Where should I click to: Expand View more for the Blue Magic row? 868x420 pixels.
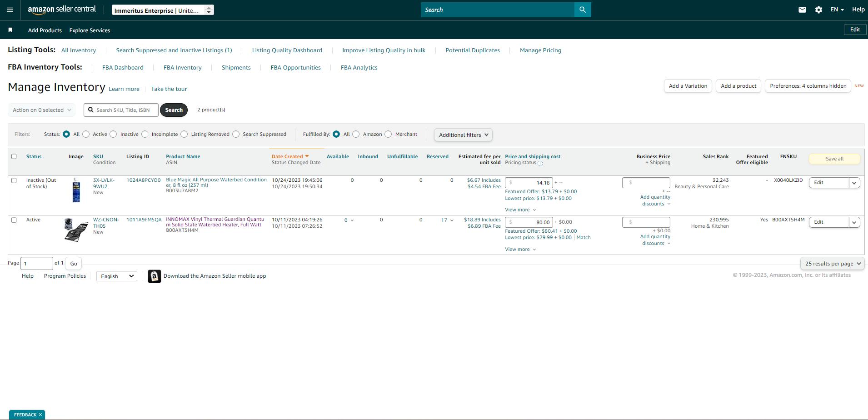click(x=520, y=210)
